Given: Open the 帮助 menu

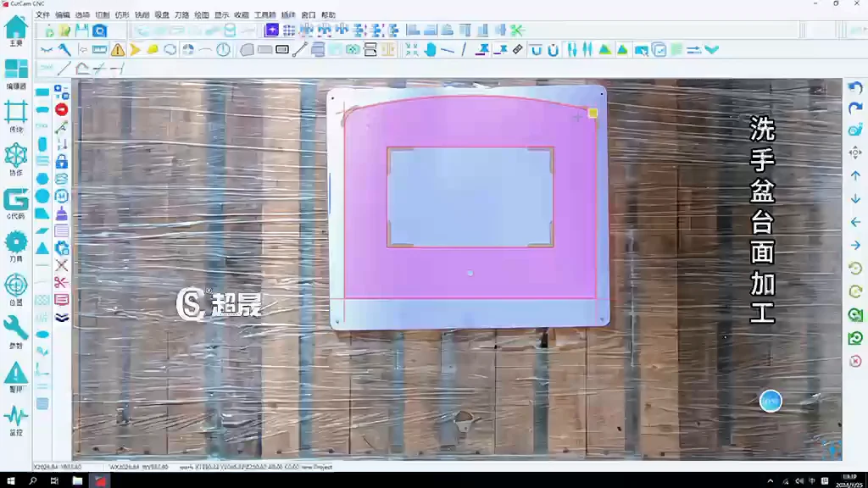Looking at the screenshot, I should pos(329,15).
